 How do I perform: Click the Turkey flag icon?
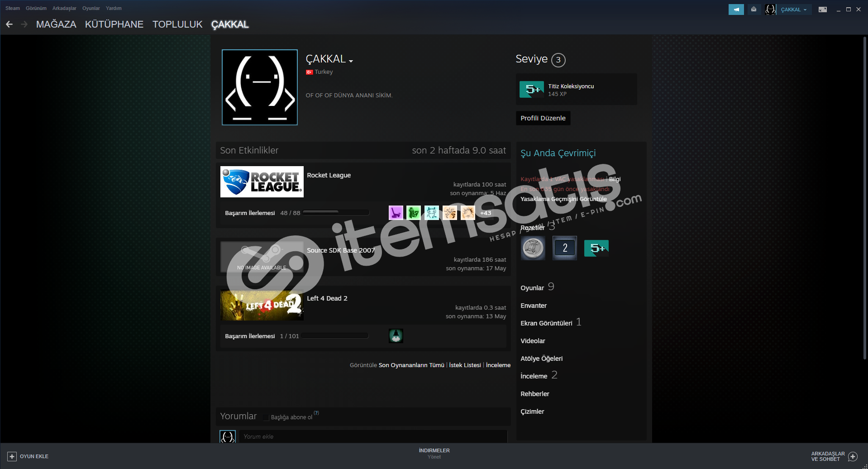[309, 72]
